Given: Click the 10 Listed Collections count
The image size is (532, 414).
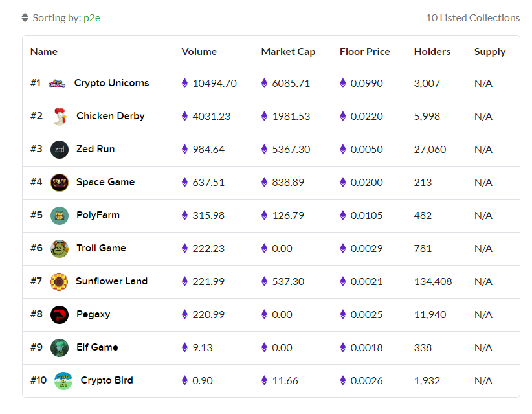Looking at the screenshot, I should [472, 17].
